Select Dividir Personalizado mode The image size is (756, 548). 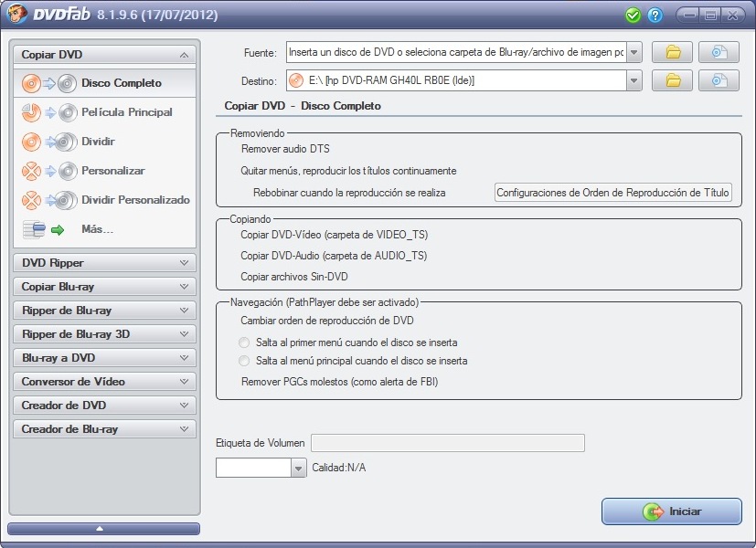click(x=104, y=200)
